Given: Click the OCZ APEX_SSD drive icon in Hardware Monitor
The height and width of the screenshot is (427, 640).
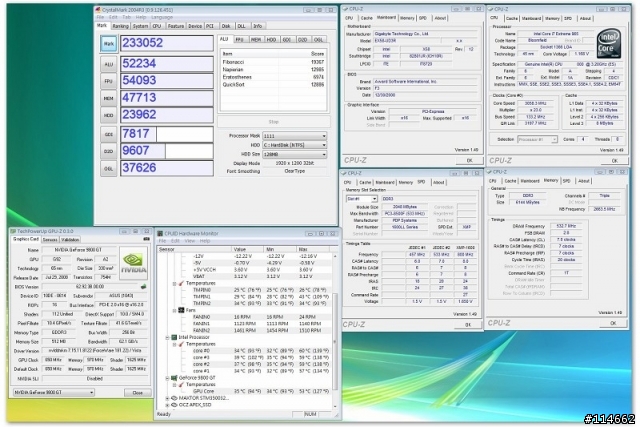Looking at the screenshot, I should (174, 405).
